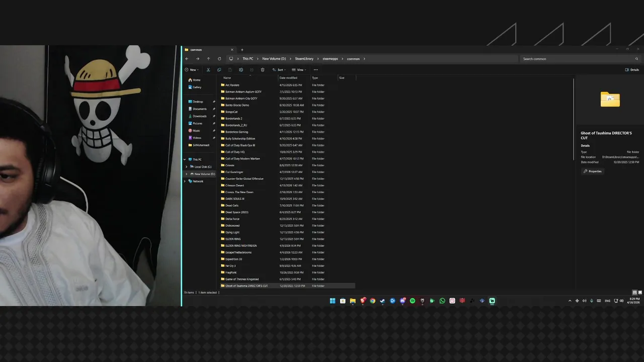
Task: Open Spotify from the taskbar
Action: click(412, 301)
